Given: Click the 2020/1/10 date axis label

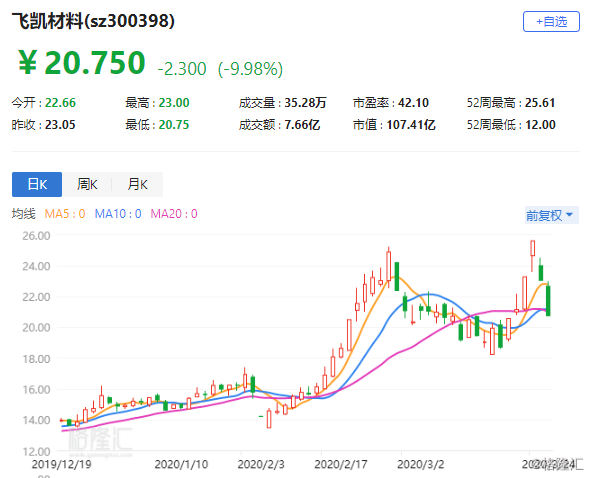Looking at the screenshot, I should pos(181,464).
